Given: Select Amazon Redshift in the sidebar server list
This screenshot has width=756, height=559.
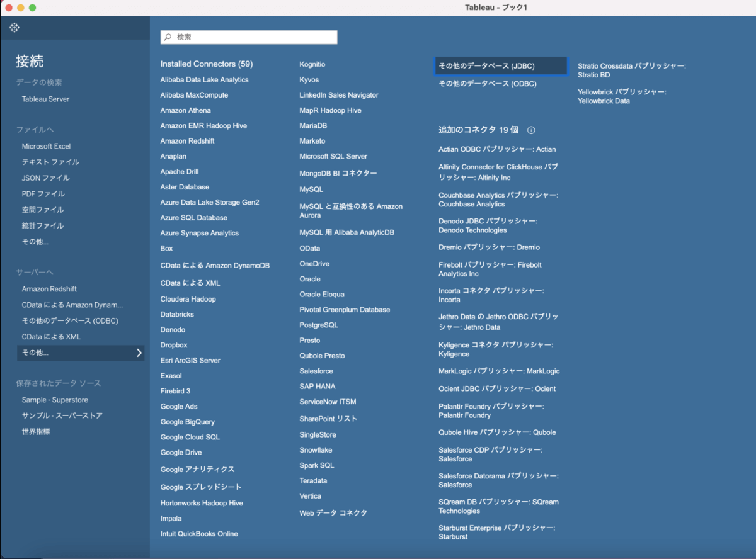Looking at the screenshot, I should coord(49,289).
